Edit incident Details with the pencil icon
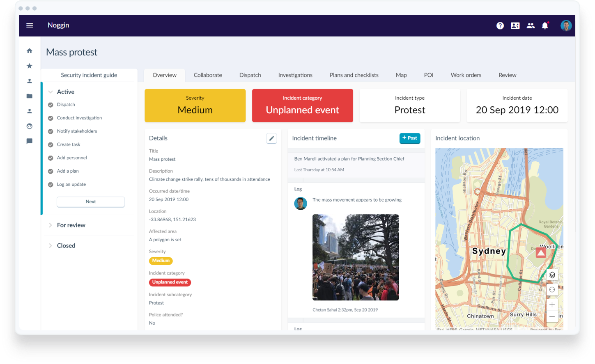This screenshot has width=595, height=364. [x=271, y=138]
